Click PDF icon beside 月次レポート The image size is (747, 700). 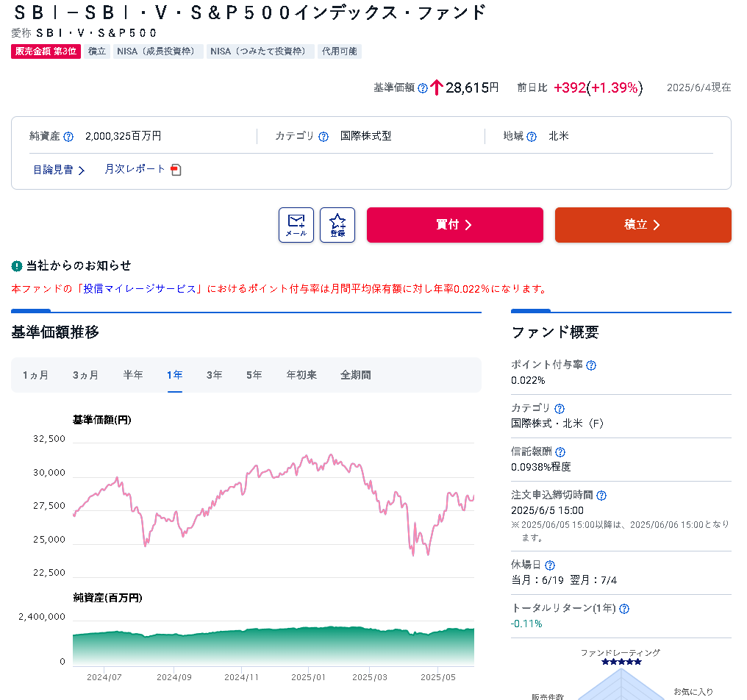176,170
